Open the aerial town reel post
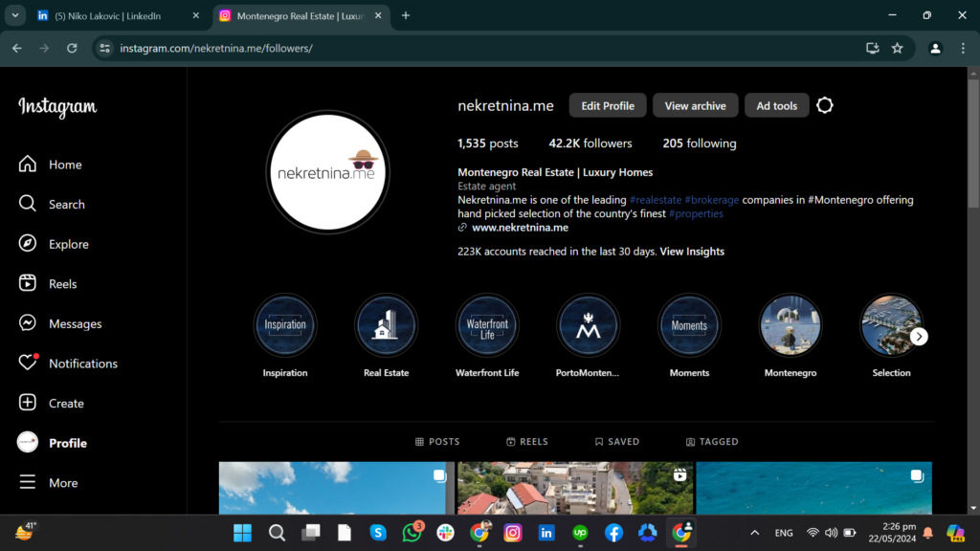 click(x=575, y=488)
